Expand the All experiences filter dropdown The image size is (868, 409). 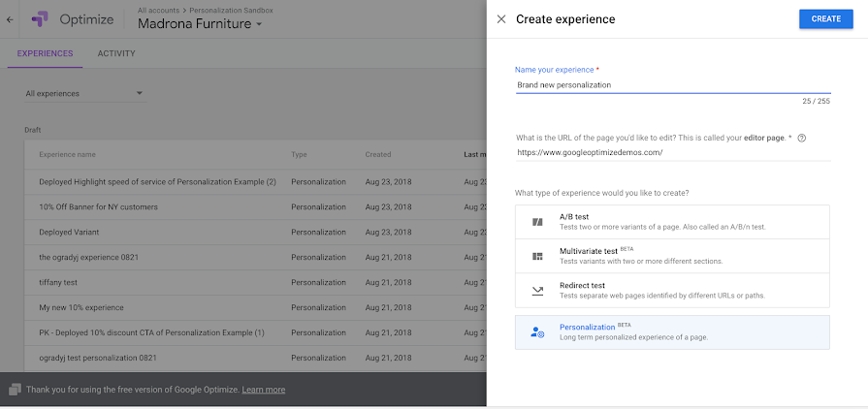pos(84,93)
